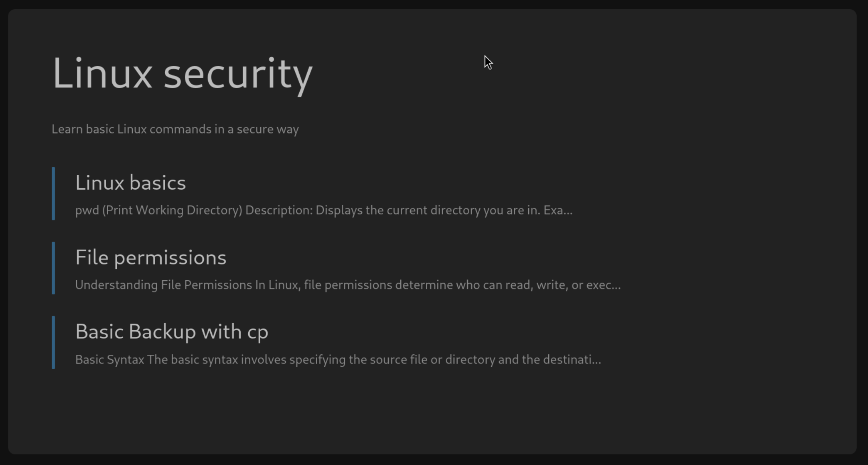Select the pwd description under Linux basics
This screenshot has height=465, width=868.
[323, 210]
